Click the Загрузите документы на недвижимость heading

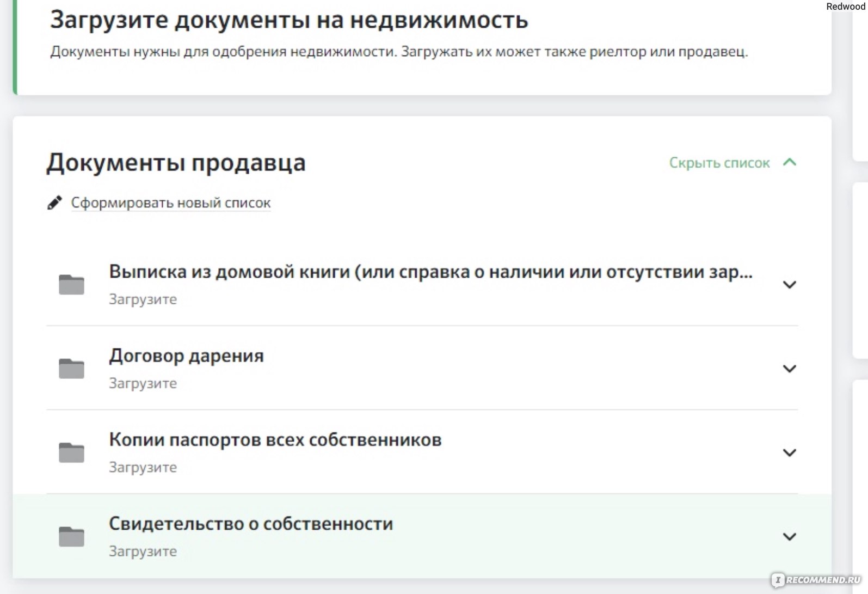289,20
